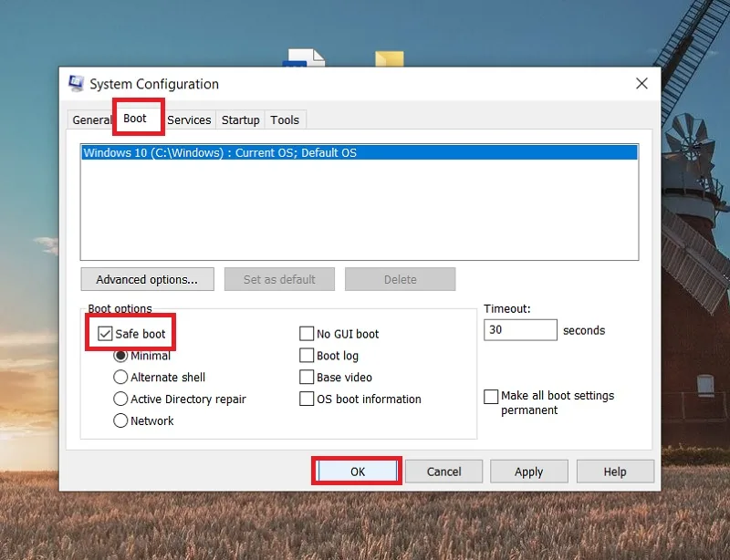Enable Base video option
730x560 pixels.
pos(307,377)
